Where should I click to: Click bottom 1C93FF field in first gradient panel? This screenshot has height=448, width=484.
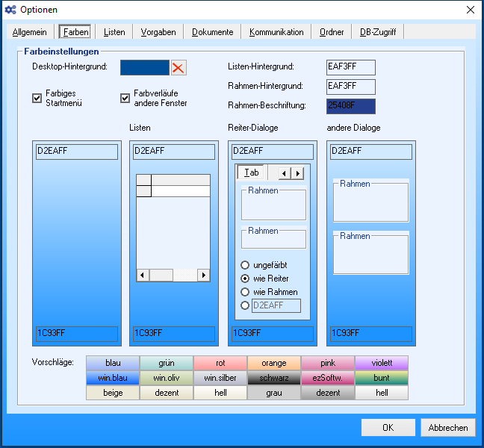click(x=77, y=334)
